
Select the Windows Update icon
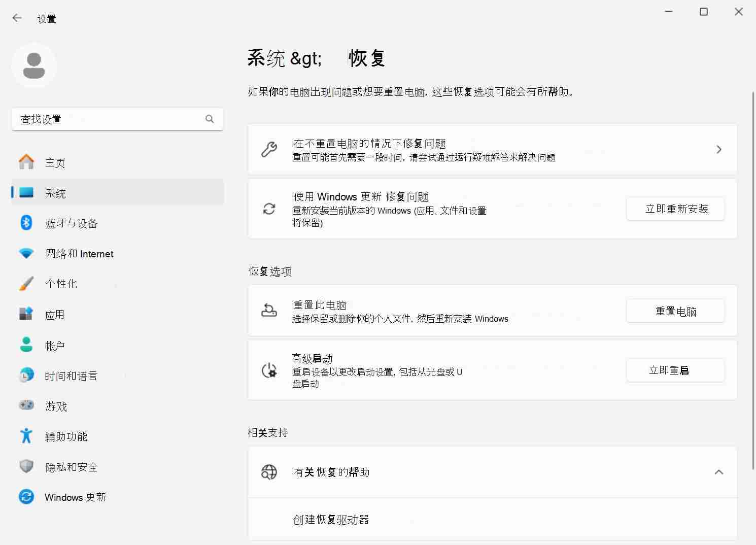pyautogui.click(x=26, y=497)
